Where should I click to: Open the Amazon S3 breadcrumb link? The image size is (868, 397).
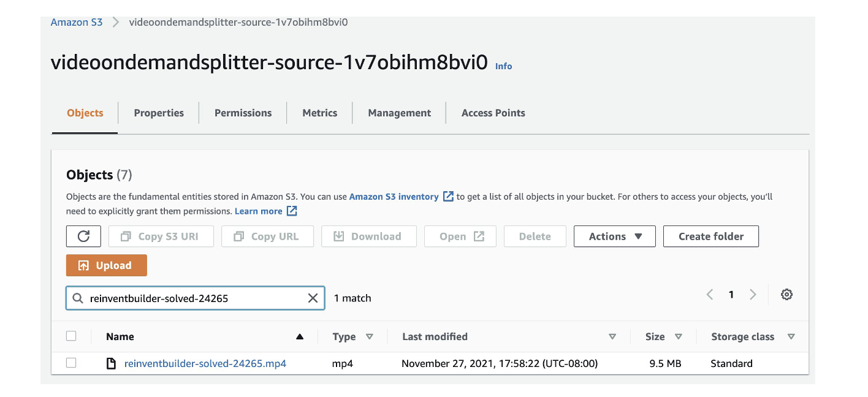click(x=77, y=22)
